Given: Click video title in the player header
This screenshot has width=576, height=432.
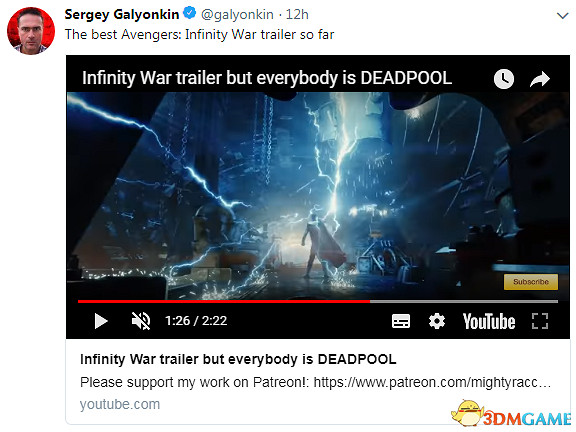Looking at the screenshot, I should pyautogui.click(x=267, y=78).
